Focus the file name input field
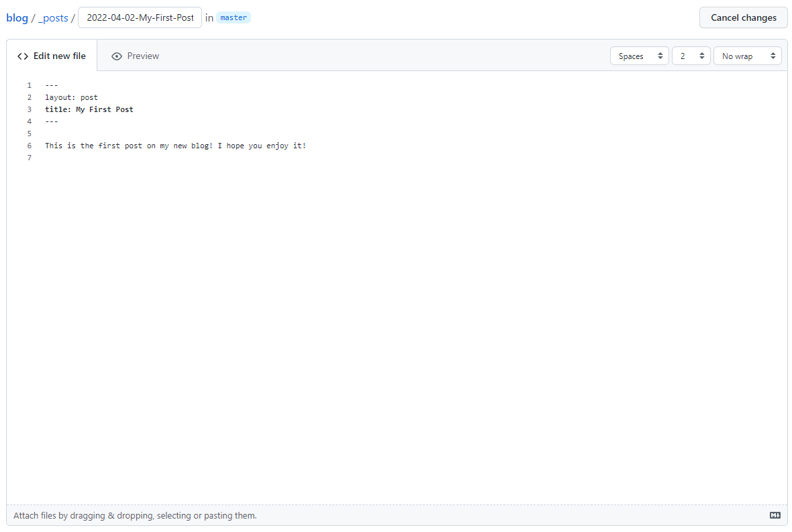 point(140,18)
